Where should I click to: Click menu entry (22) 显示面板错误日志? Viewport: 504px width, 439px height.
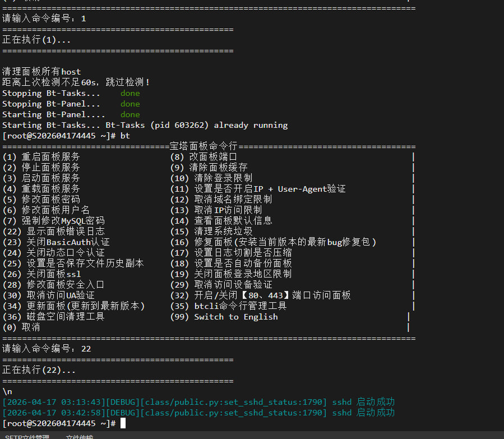click(x=53, y=232)
